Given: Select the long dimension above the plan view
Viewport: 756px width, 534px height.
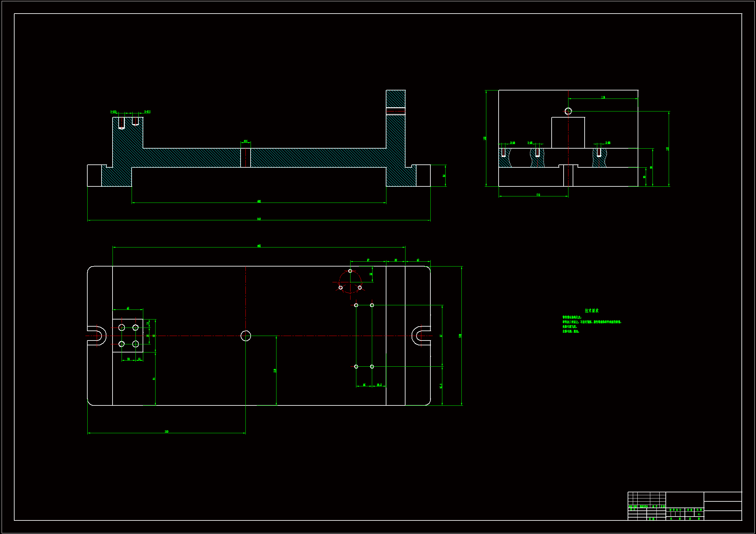Looking at the screenshot, I should pyautogui.click(x=259, y=246).
